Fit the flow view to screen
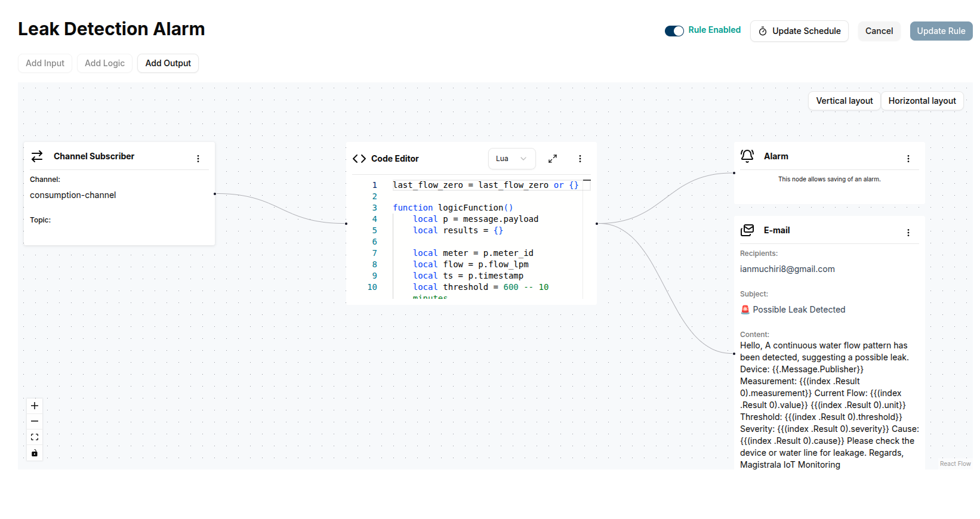The image size is (980, 519). tap(35, 437)
